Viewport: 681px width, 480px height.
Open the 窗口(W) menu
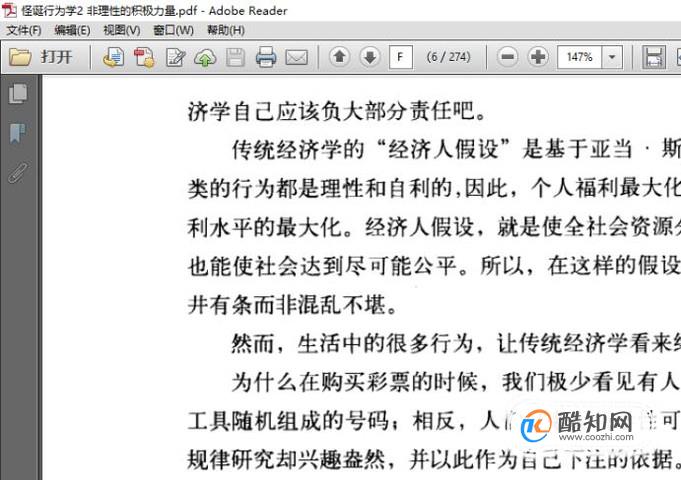173,30
